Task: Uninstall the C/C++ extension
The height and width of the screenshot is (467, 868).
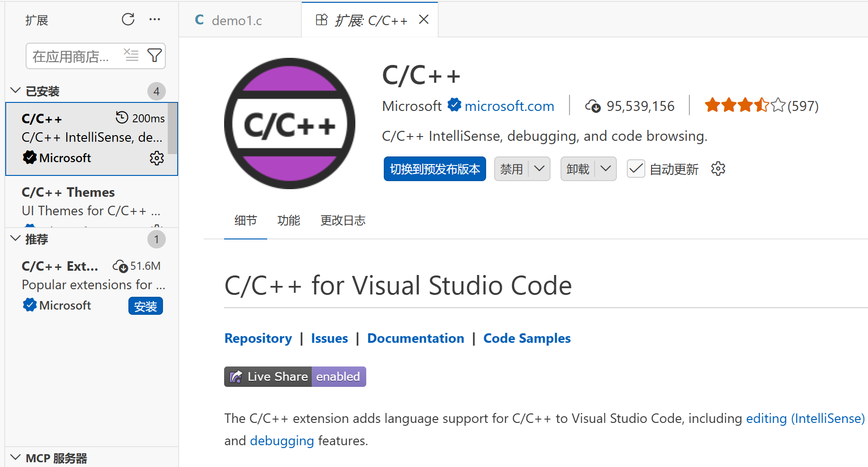Action: point(578,169)
